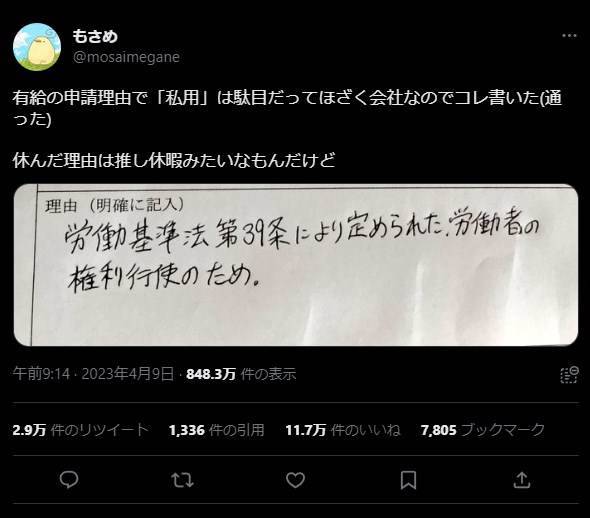Select the tweet text about 有給の申請理由
Image resolution: width=590 pixels, height=518 pixels.
[x=287, y=109]
